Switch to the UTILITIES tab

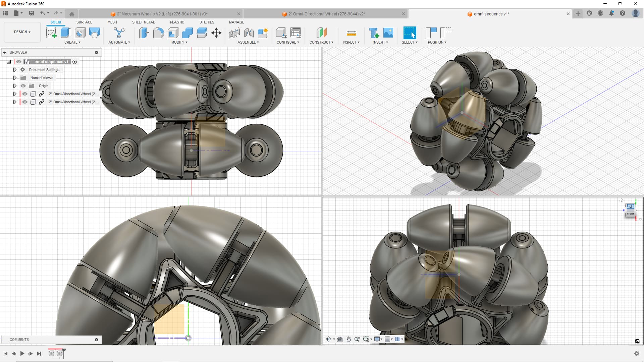(x=207, y=22)
